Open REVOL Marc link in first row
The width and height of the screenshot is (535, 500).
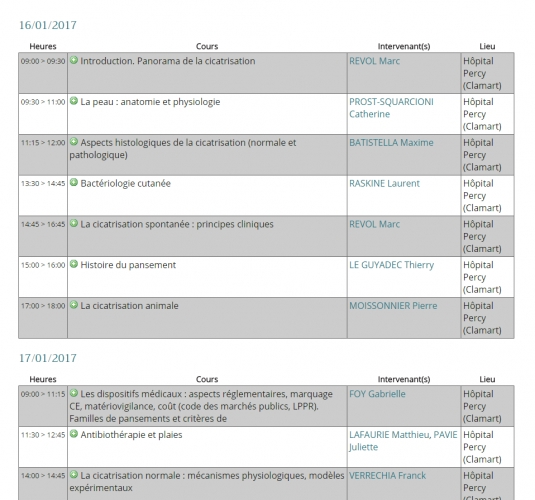pyautogui.click(x=374, y=61)
